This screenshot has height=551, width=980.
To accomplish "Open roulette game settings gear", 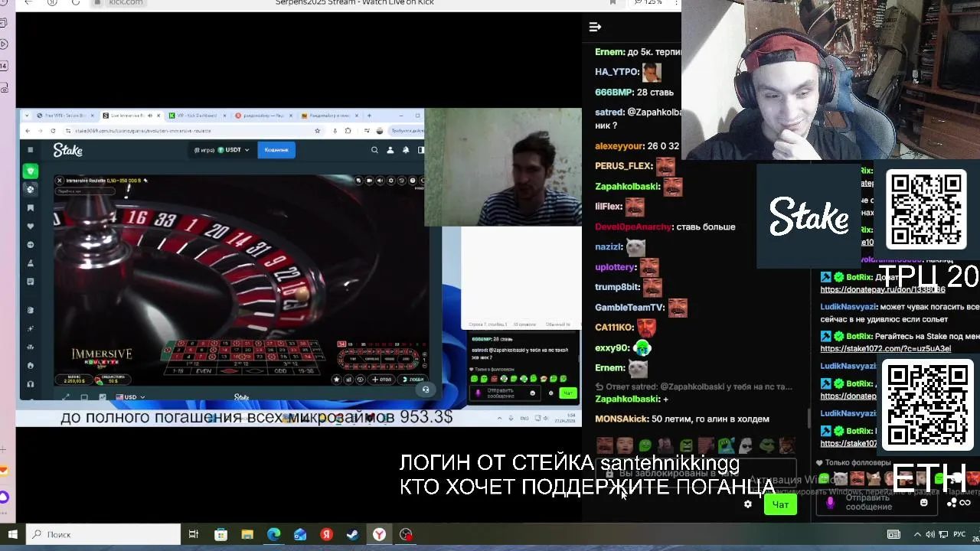I will click(391, 181).
